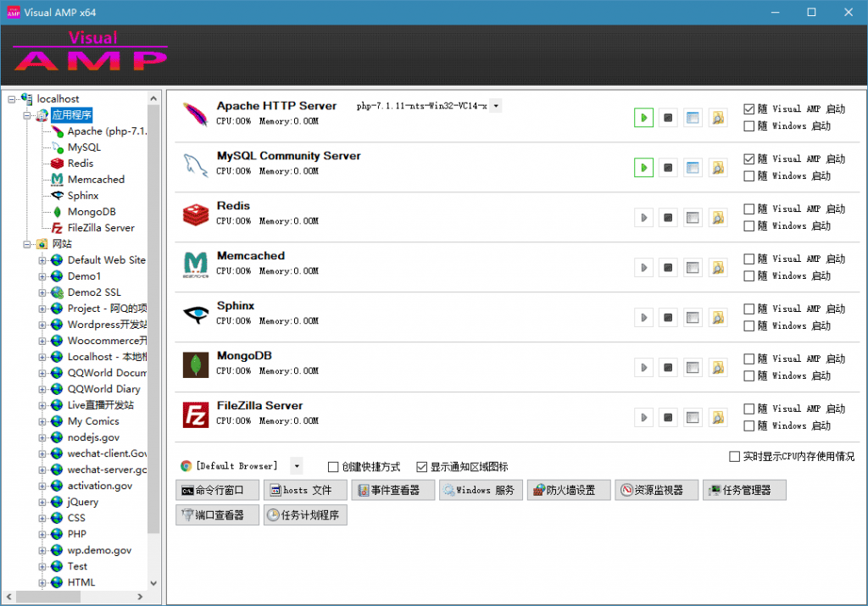Collapse the 网站 tree node

click(x=27, y=243)
